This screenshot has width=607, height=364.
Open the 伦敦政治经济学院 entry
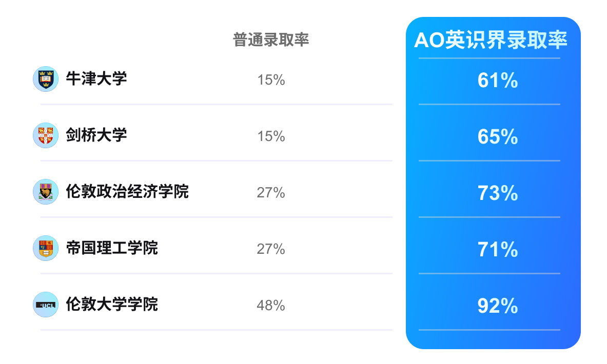(x=127, y=192)
